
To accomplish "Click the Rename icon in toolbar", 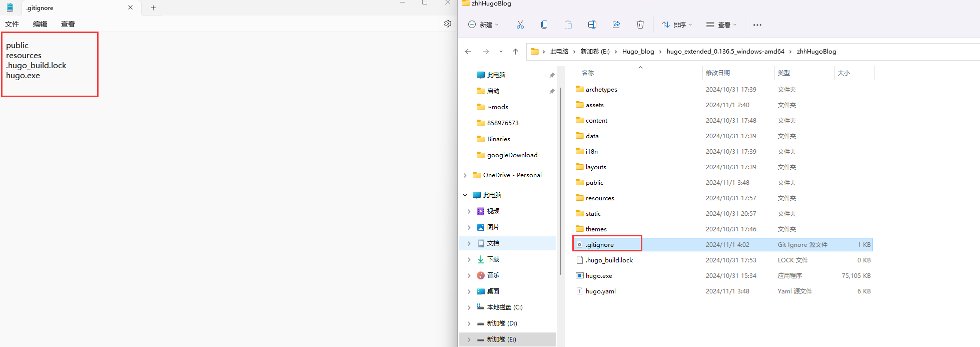I will (592, 25).
